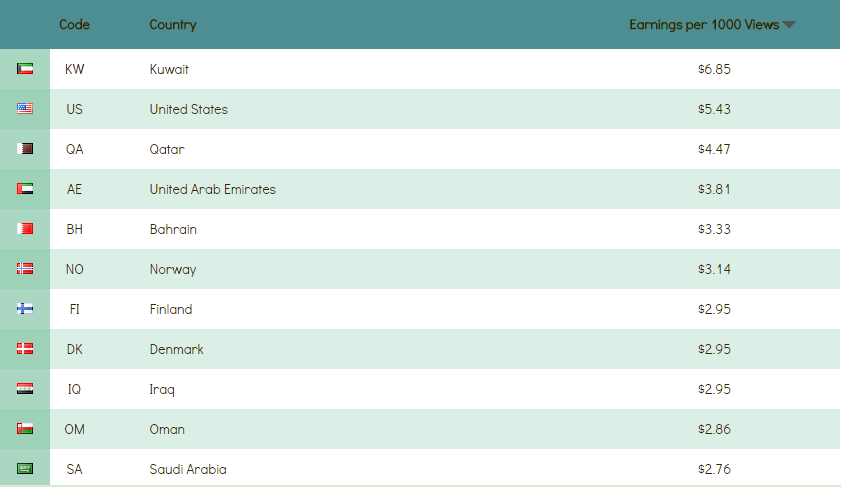
Task: Click the Bahrain flag icon
Action: pos(25,229)
